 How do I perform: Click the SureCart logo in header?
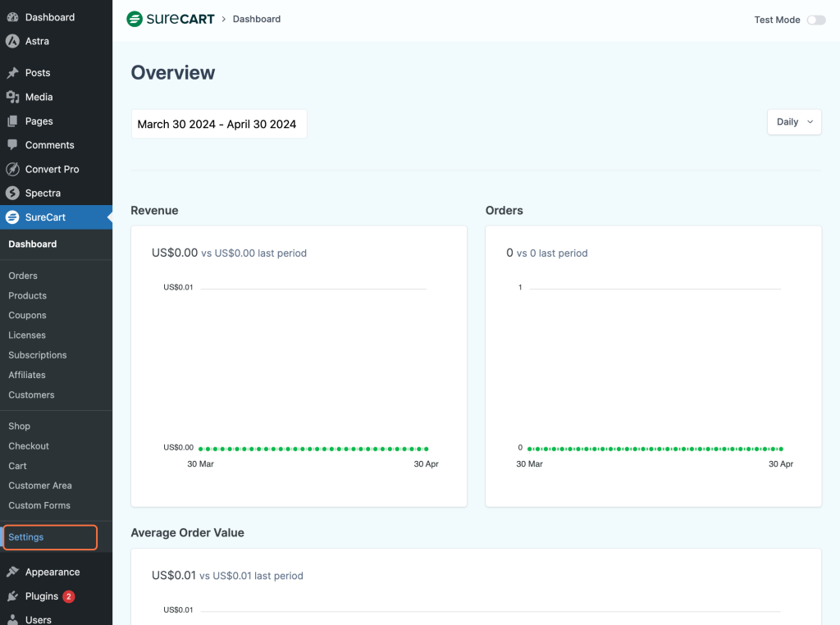(170, 19)
